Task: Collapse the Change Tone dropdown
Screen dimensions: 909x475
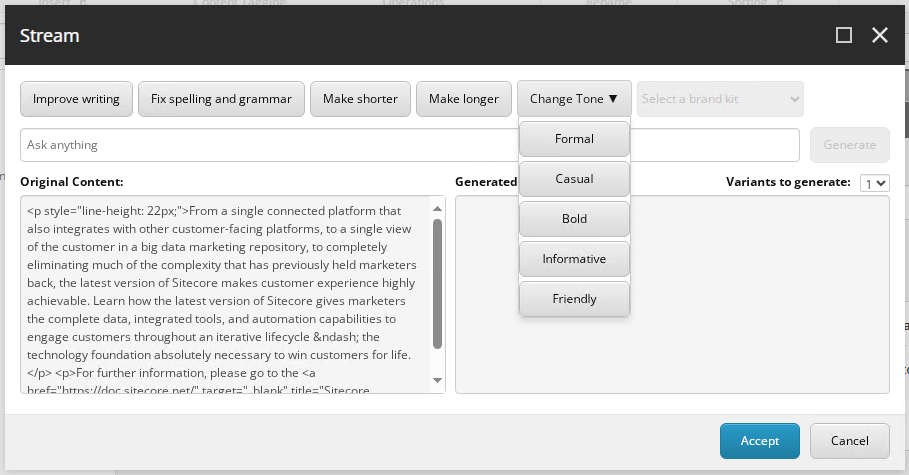Action: click(x=574, y=99)
